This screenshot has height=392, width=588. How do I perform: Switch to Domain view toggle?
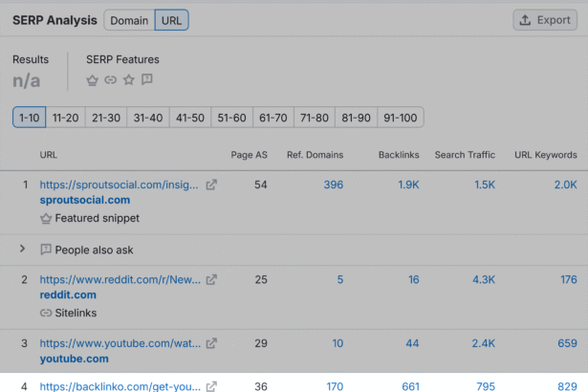coord(128,20)
